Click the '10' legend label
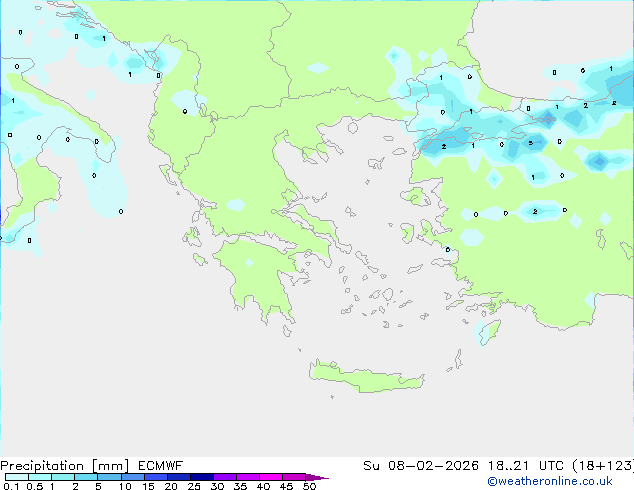Screen dimensions: 634x490 [125, 486]
